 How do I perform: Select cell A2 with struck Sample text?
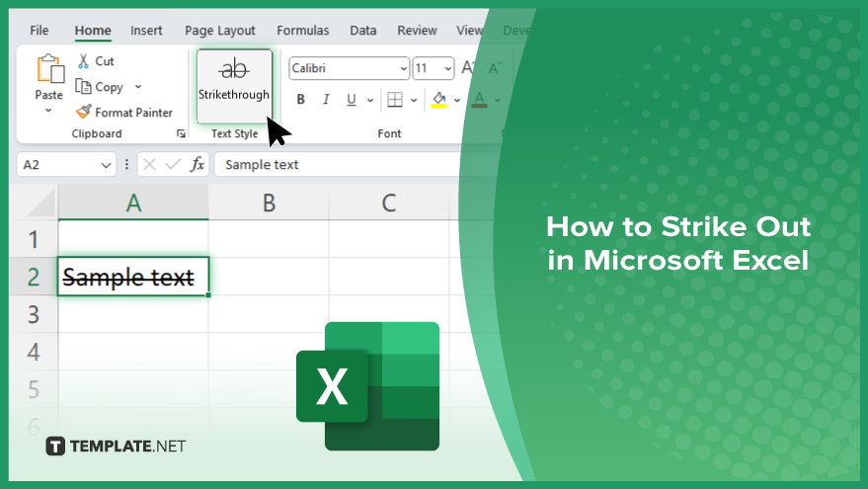click(133, 277)
